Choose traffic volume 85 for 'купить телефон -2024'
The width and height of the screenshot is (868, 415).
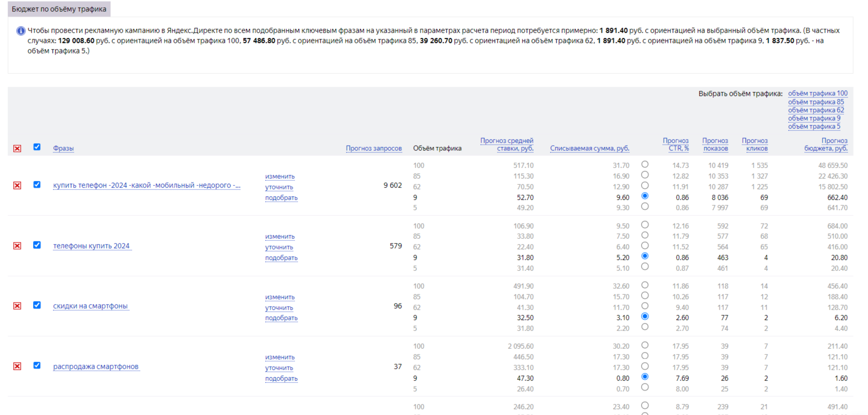(645, 175)
